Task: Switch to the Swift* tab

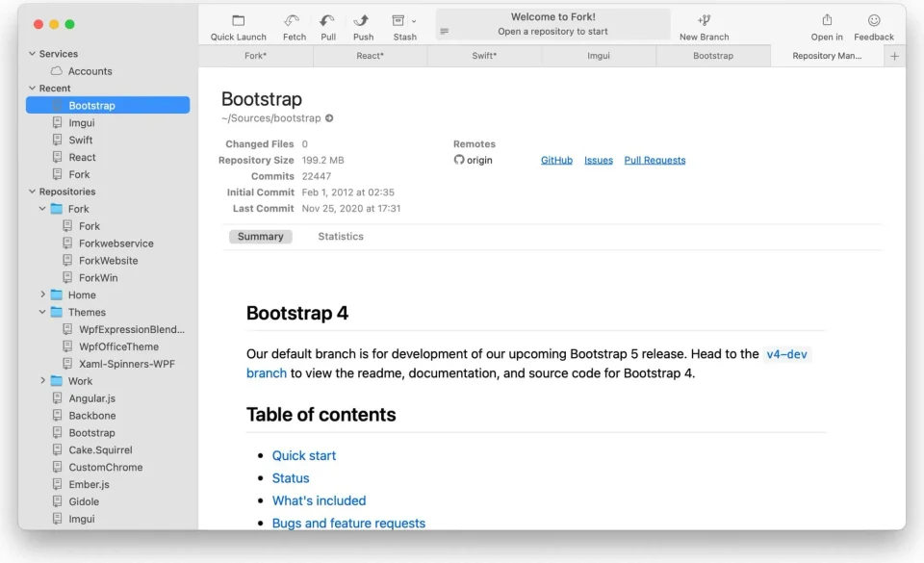Action: tap(484, 56)
